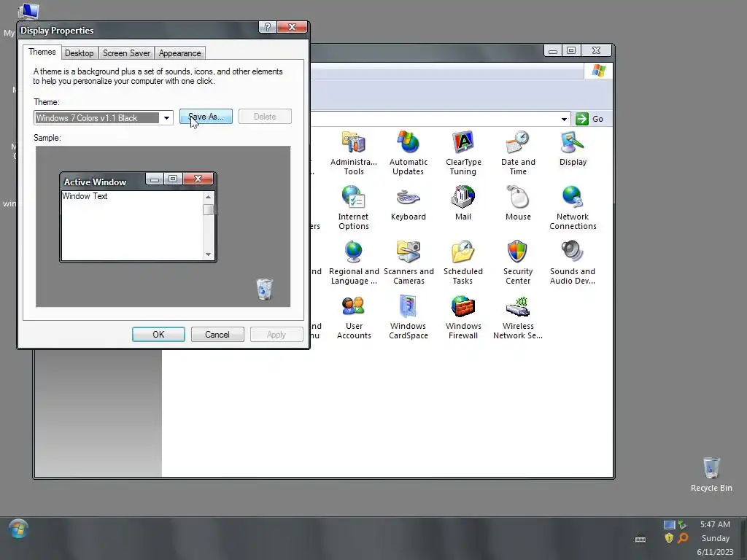Open Keyboard settings icon

(x=409, y=203)
